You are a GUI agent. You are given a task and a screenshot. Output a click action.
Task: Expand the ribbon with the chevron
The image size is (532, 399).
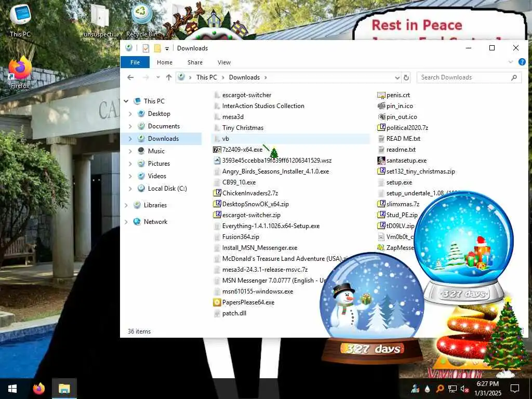click(x=511, y=62)
